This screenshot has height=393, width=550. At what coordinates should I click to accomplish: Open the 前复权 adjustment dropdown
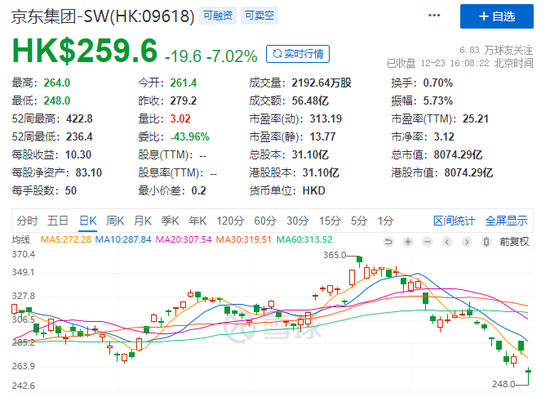tap(514, 242)
